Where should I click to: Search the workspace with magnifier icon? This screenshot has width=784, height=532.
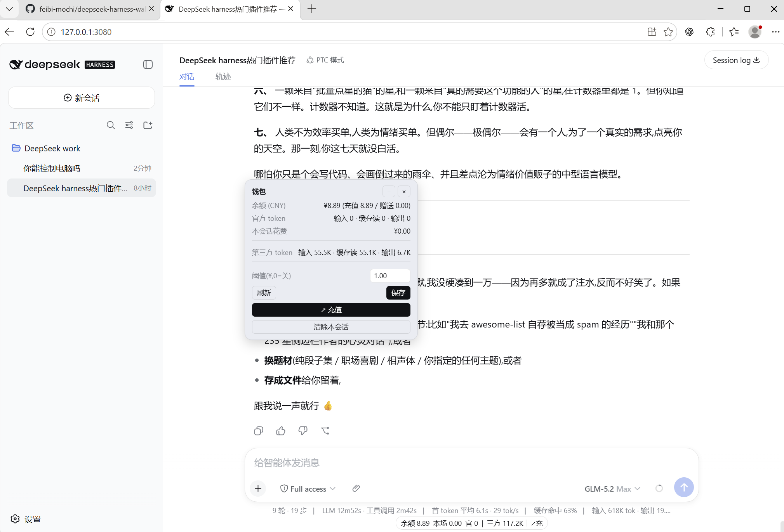[x=111, y=125]
